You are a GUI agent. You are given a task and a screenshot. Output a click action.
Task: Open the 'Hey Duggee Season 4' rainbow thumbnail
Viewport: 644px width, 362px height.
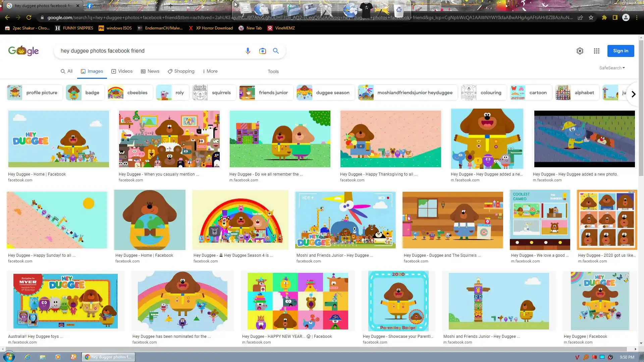tap(240, 220)
